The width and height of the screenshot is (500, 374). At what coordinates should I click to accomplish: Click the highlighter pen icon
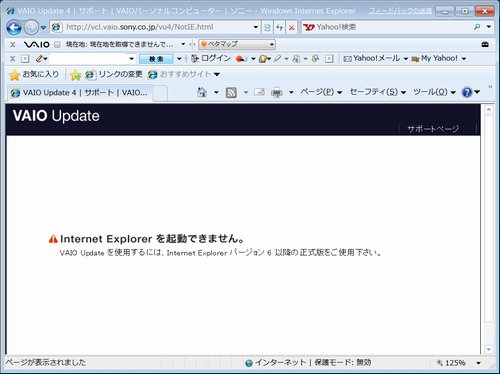pyautogui.click(x=278, y=59)
